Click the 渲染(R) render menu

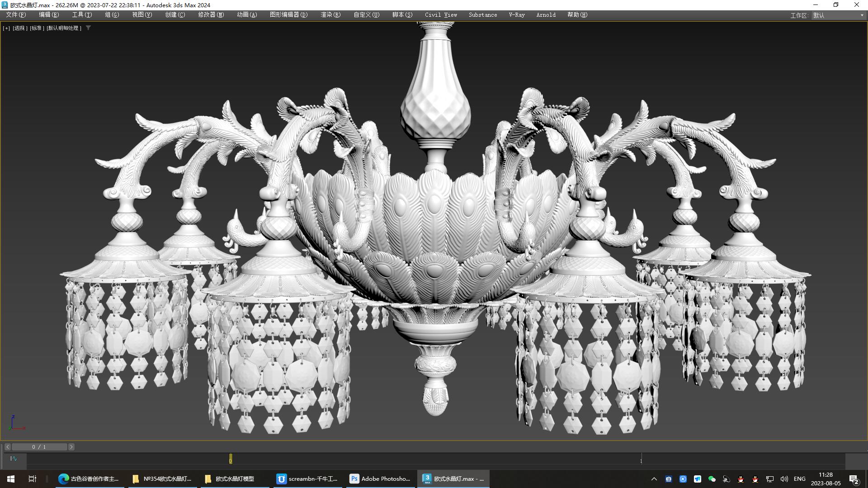click(x=330, y=14)
